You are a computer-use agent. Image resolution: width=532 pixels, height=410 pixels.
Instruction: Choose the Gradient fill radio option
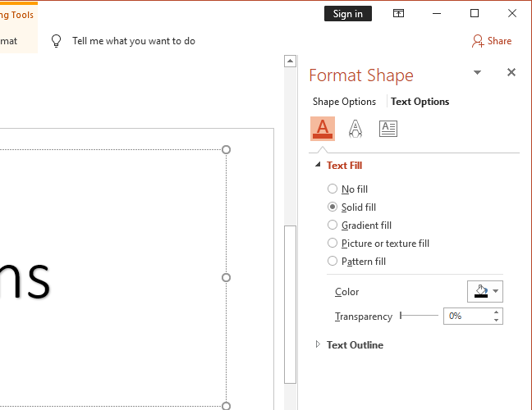pos(332,225)
